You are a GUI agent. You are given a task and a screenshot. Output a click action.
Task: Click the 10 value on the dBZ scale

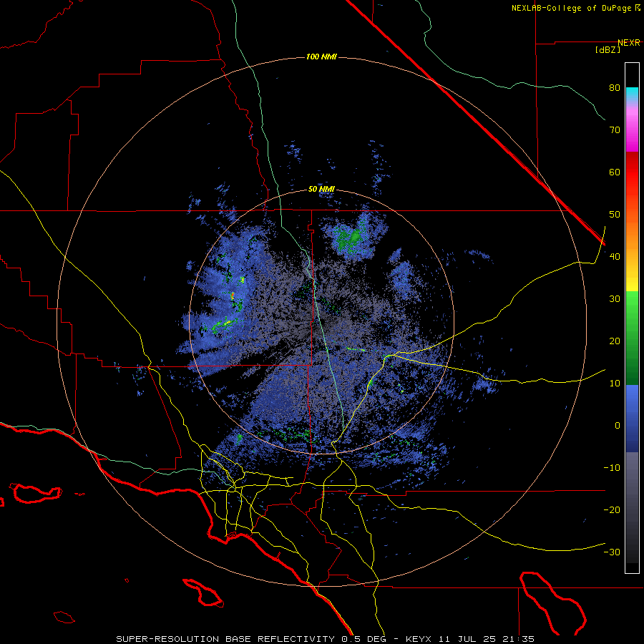coord(615,384)
